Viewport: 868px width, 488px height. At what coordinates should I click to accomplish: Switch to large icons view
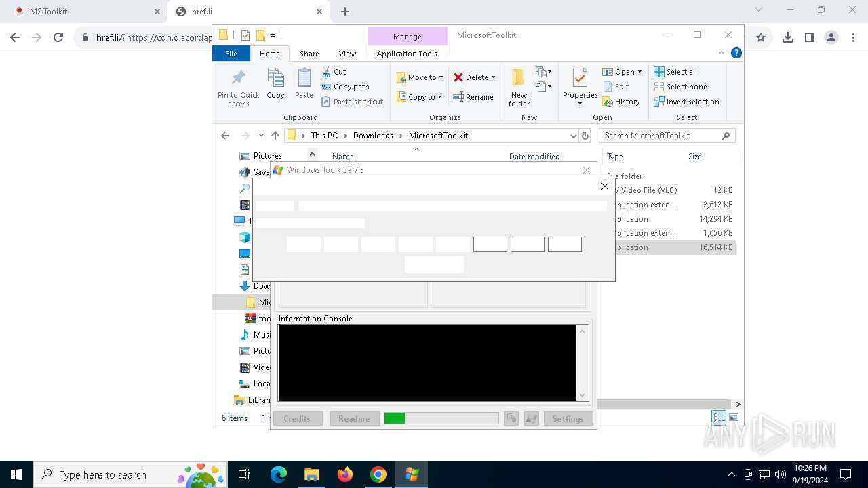[733, 418]
